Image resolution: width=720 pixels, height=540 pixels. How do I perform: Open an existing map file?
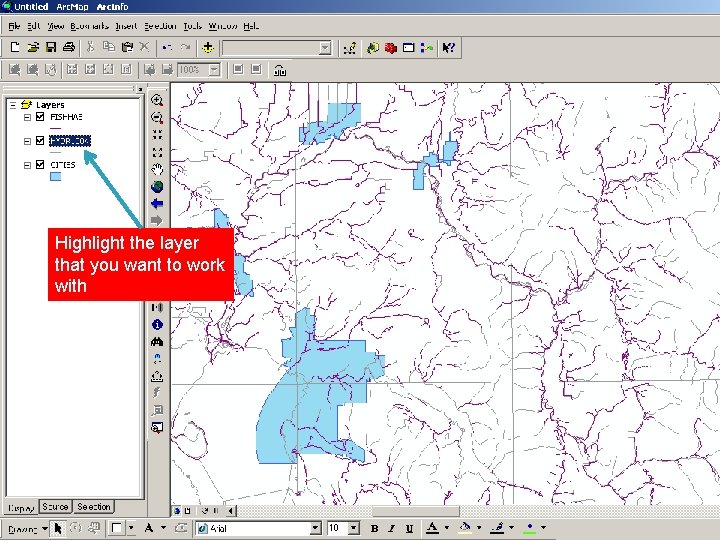pyautogui.click(x=33, y=47)
